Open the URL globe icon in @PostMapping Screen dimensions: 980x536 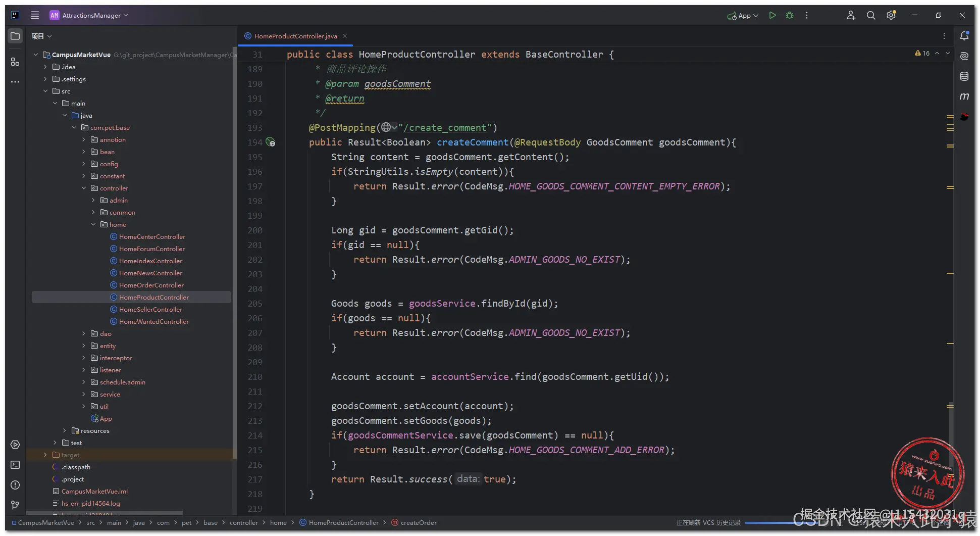pos(389,127)
